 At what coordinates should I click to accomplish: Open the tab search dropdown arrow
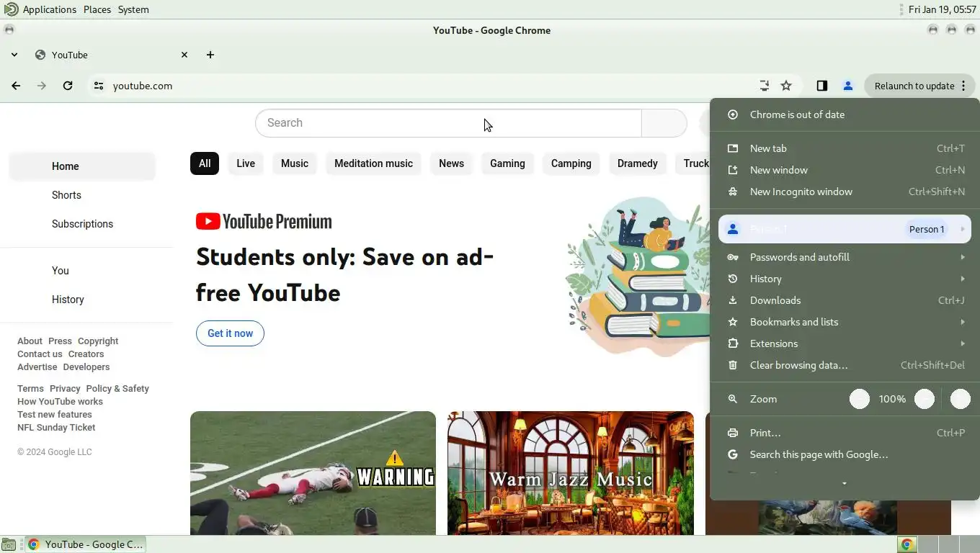(x=14, y=55)
